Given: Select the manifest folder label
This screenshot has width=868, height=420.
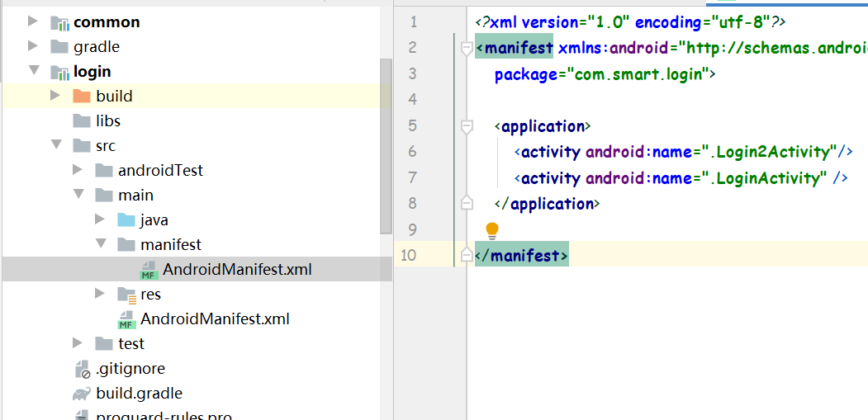Looking at the screenshot, I should click(171, 244).
